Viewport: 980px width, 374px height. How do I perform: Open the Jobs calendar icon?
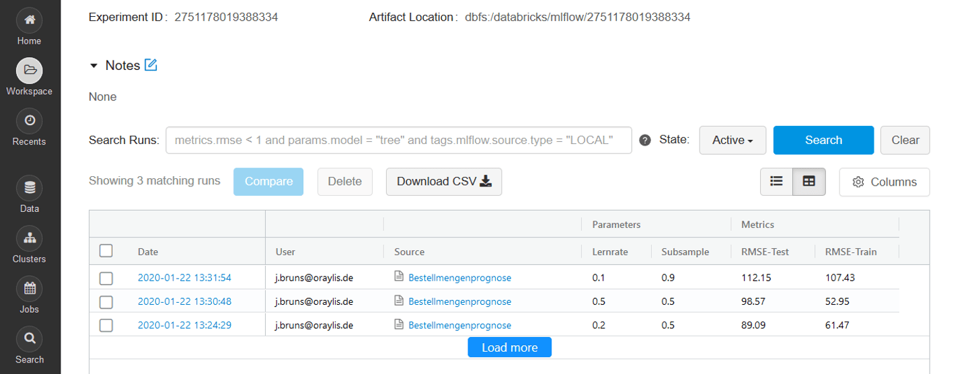click(29, 289)
